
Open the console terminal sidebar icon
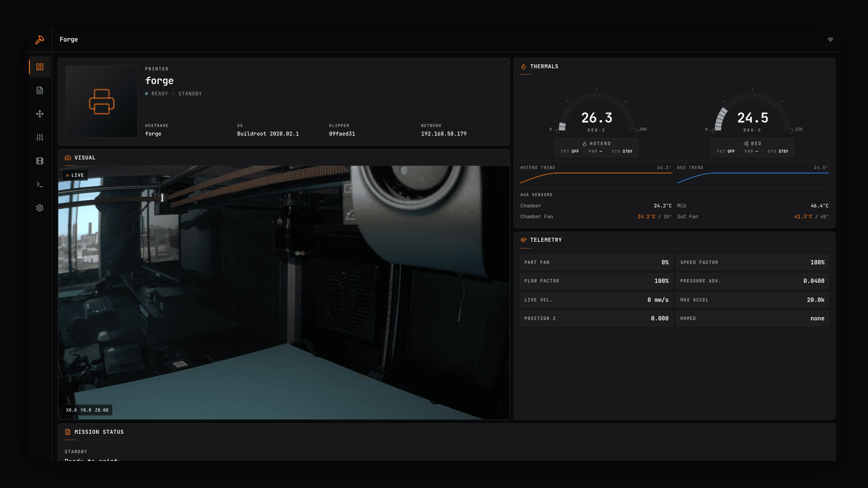[x=40, y=184]
